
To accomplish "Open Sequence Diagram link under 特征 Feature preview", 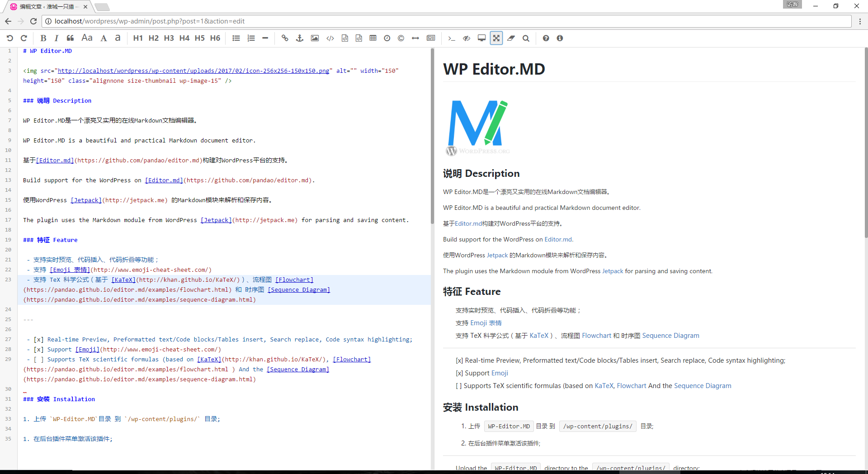I will (670, 336).
